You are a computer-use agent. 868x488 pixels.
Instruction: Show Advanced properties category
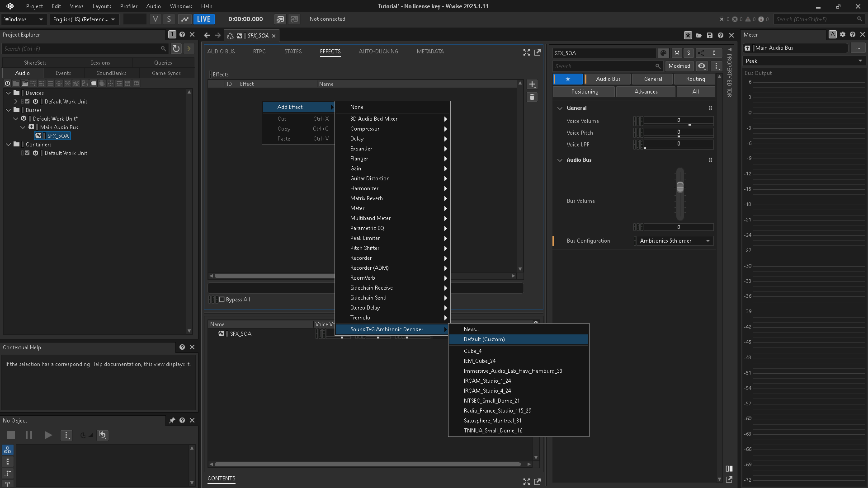646,92
